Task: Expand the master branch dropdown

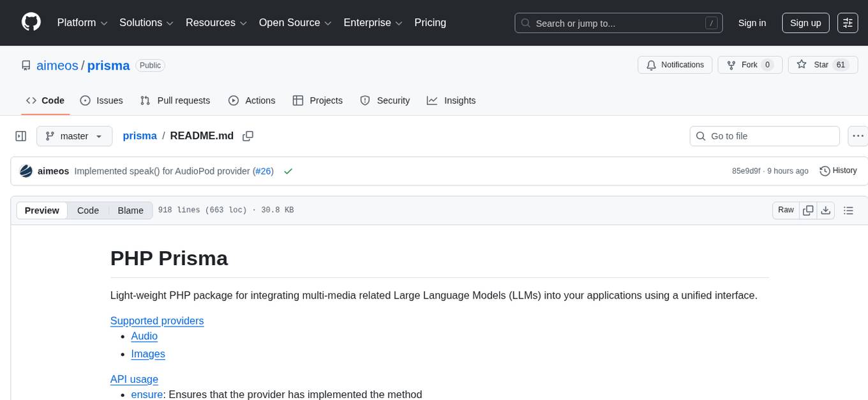Action: pyautogui.click(x=74, y=136)
